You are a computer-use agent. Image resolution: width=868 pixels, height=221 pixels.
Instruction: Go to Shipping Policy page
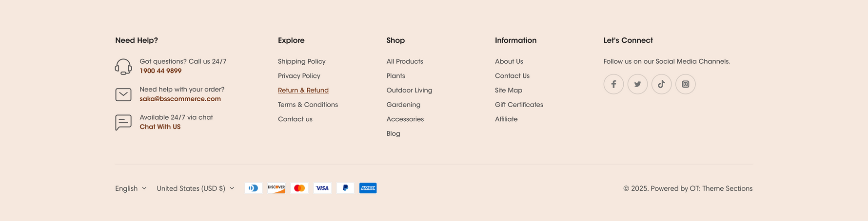coord(302,61)
